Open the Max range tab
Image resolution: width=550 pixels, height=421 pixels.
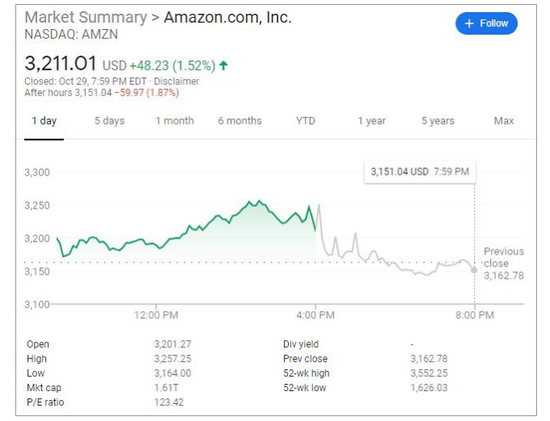(504, 121)
